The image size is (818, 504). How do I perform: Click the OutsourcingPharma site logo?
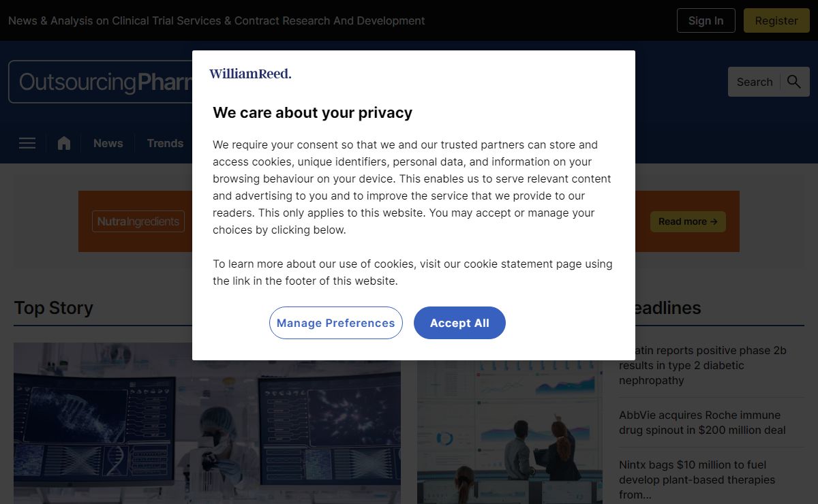(x=101, y=82)
